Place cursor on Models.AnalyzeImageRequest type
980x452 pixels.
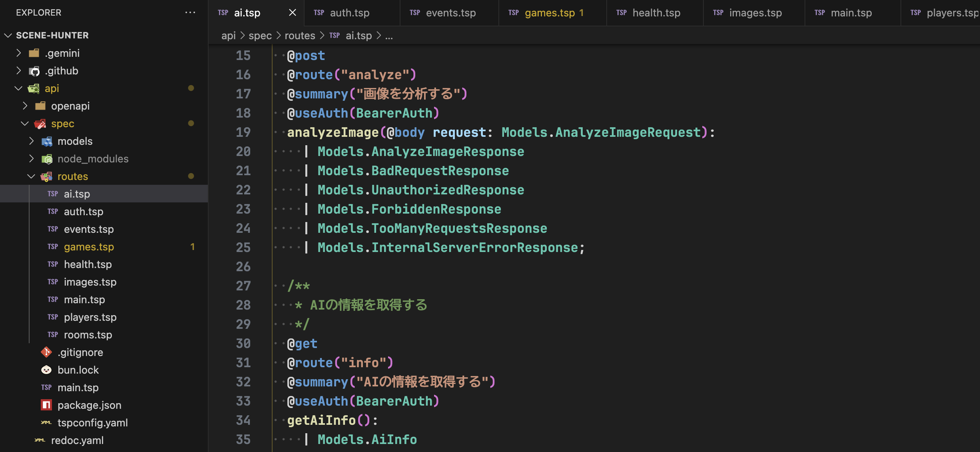(x=601, y=132)
